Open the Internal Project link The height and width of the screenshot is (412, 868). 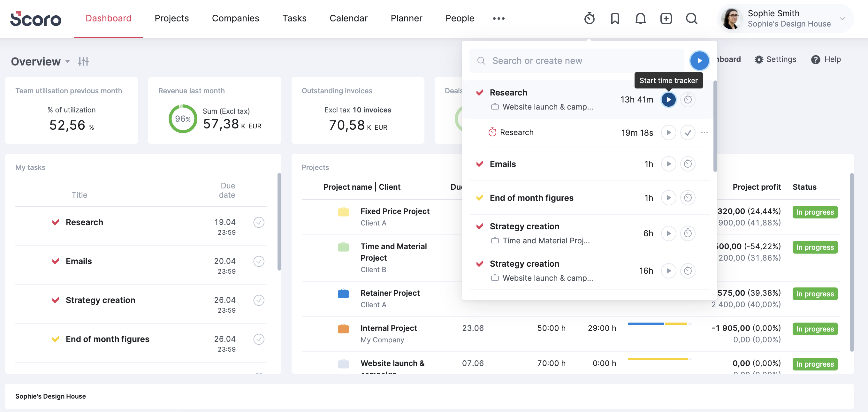[389, 328]
